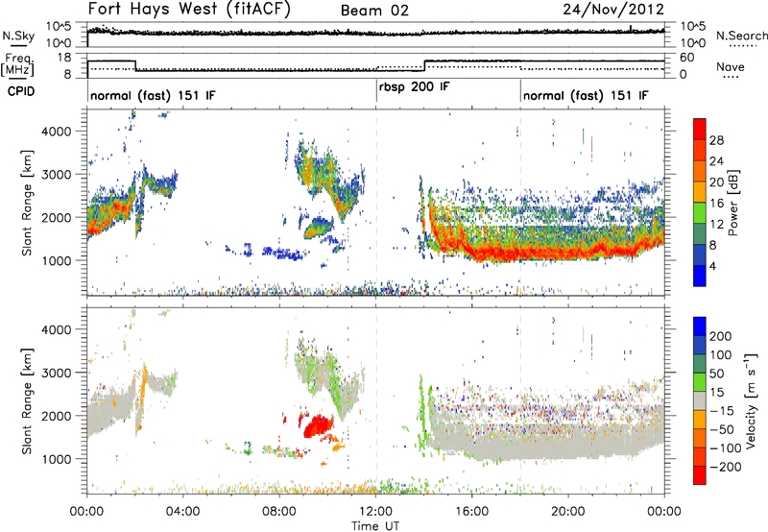Click the 'Time UT' axis title
768x532 pixels.
[375, 526]
